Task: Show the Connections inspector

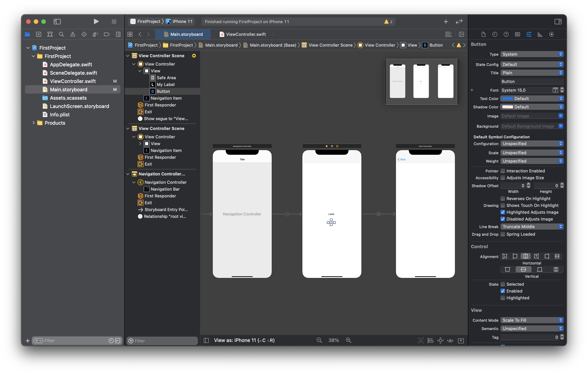Action: click(551, 34)
